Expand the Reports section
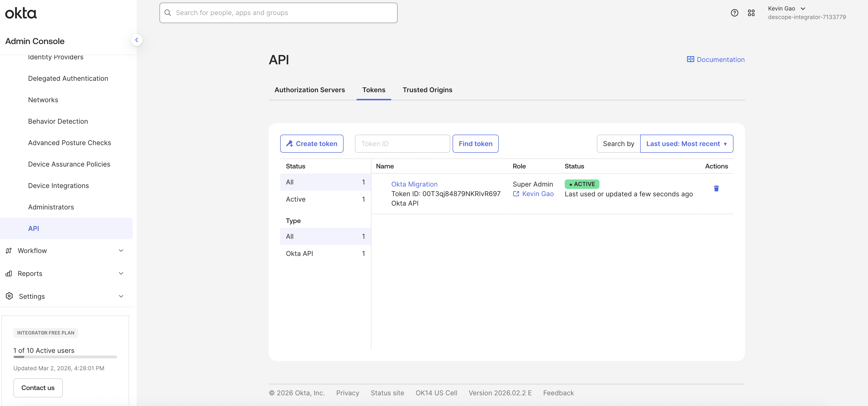 (x=30, y=274)
